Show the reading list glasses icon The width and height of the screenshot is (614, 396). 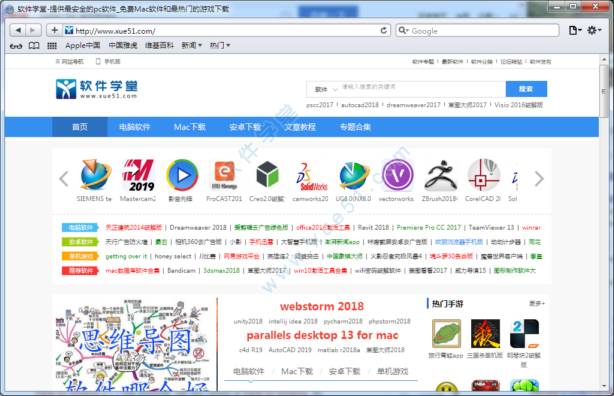[x=16, y=46]
